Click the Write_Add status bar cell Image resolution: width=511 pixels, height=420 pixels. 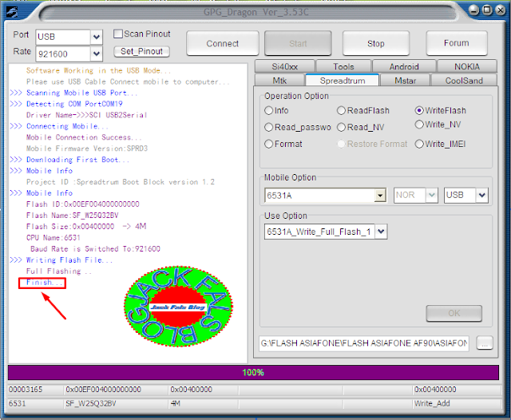pos(457,403)
